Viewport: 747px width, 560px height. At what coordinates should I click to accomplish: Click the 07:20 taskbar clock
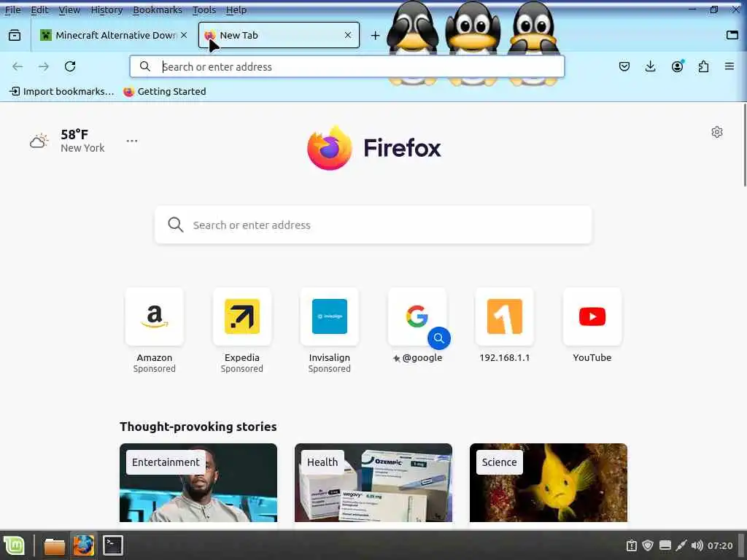pyautogui.click(x=720, y=545)
